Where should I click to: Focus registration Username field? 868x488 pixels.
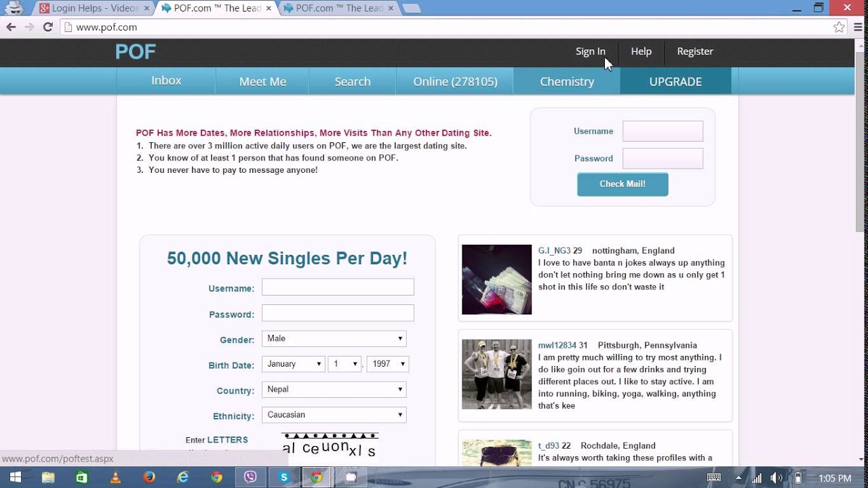(338, 287)
